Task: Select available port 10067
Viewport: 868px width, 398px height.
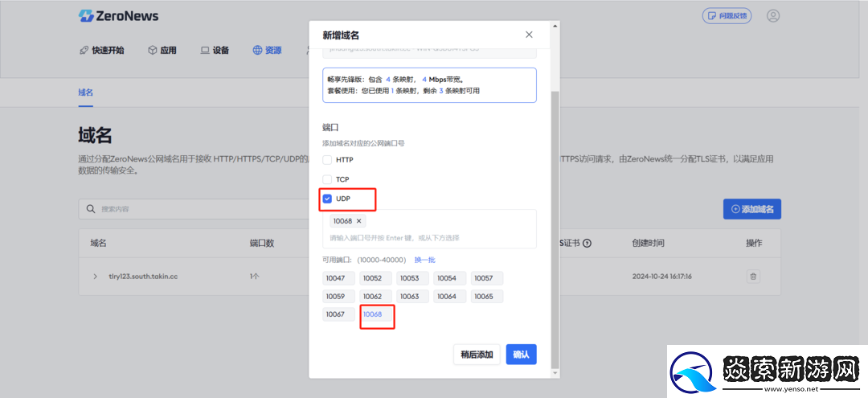Action: (339, 314)
